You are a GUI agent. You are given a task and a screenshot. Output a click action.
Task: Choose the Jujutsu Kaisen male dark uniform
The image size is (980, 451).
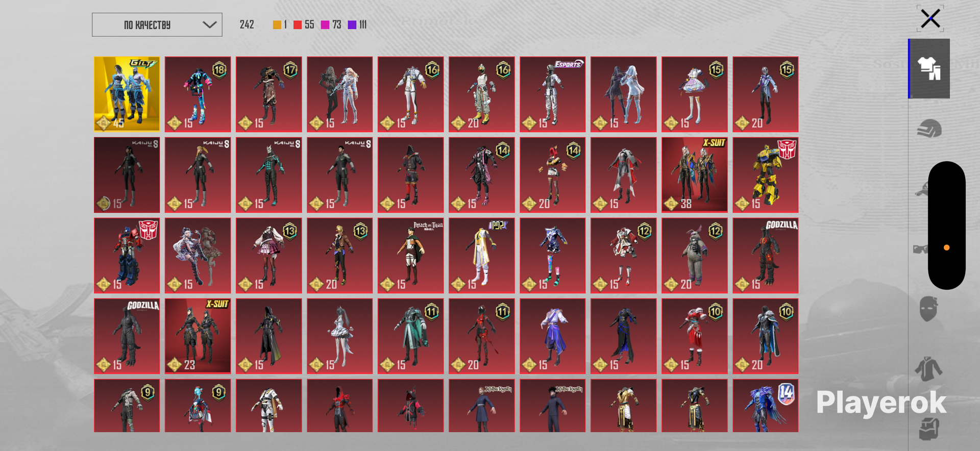[x=552, y=406]
